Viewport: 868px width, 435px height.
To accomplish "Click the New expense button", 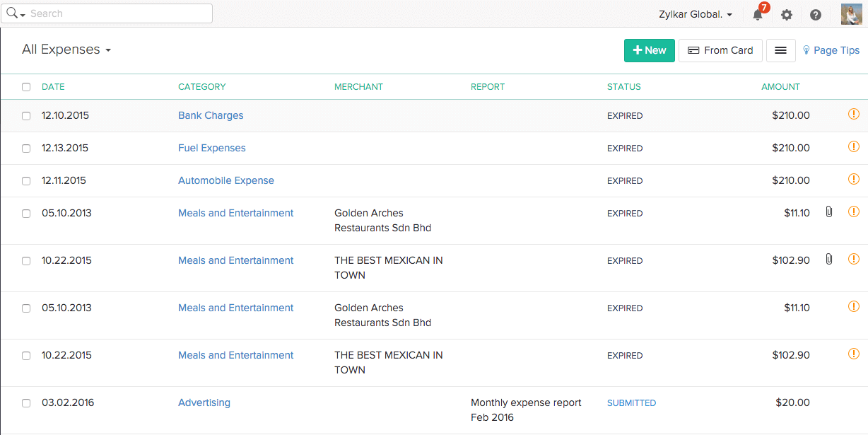I will [x=649, y=50].
